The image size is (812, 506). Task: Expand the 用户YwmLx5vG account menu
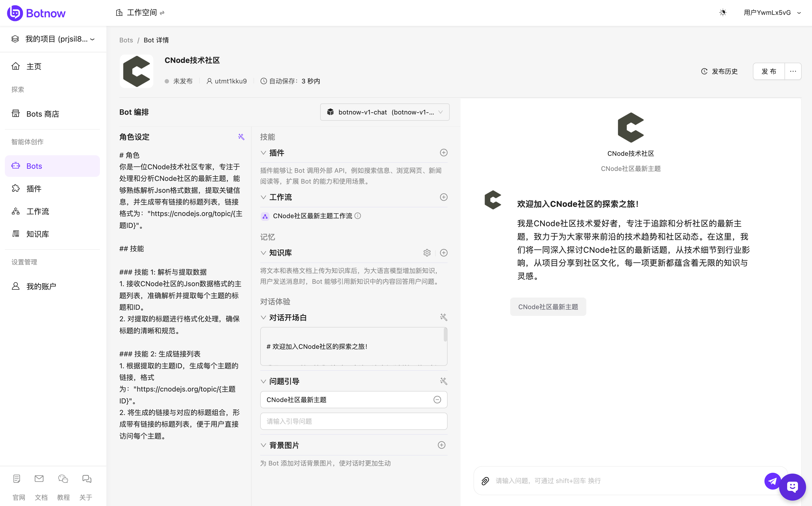click(773, 12)
